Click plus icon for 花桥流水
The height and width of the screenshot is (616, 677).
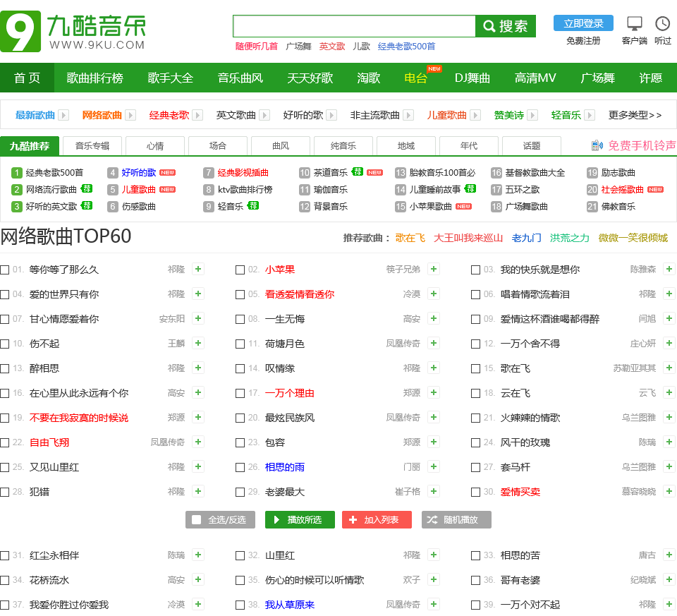pyautogui.click(x=198, y=579)
